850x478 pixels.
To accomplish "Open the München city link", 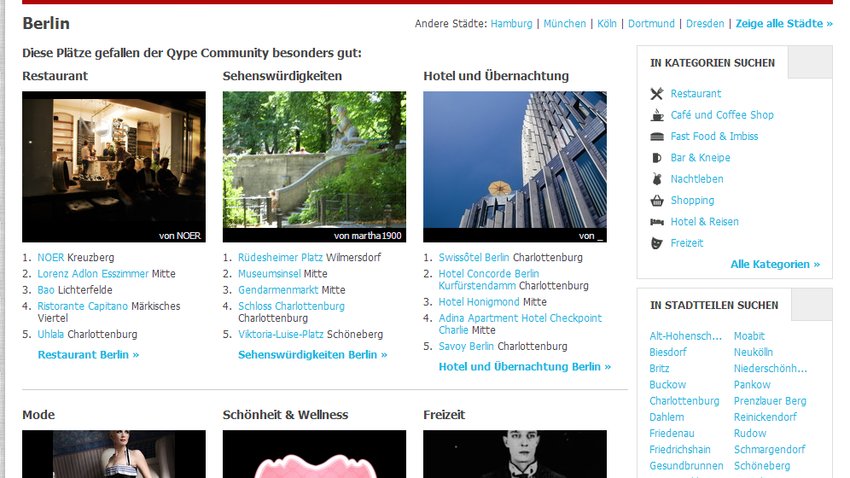I will (564, 23).
